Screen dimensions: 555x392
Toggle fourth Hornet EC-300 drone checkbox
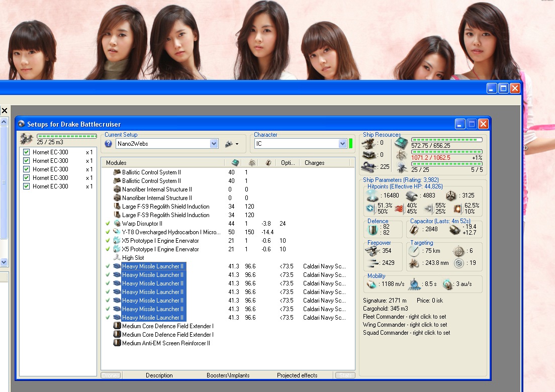[26, 177]
